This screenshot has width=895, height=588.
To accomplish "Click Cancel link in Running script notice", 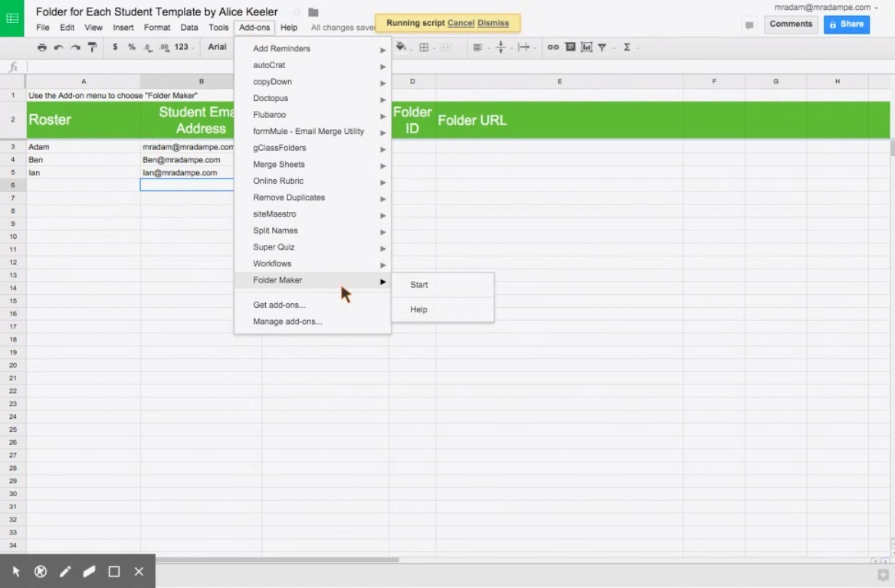I will [461, 24].
